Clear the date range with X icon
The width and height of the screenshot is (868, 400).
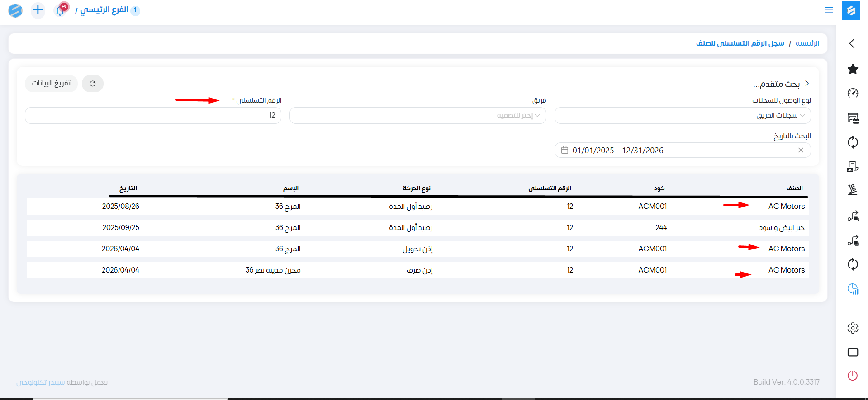click(x=801, y=150)
